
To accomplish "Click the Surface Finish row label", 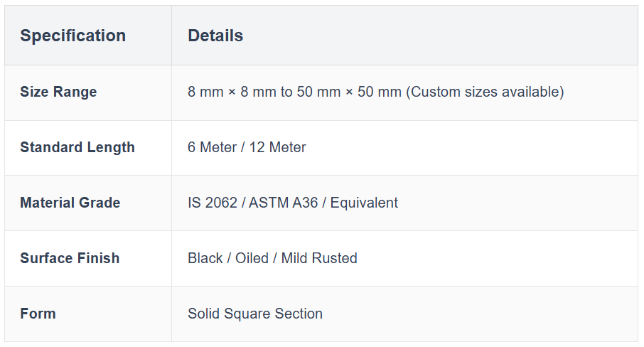I will pyautogui.click(x=70, y=258).
